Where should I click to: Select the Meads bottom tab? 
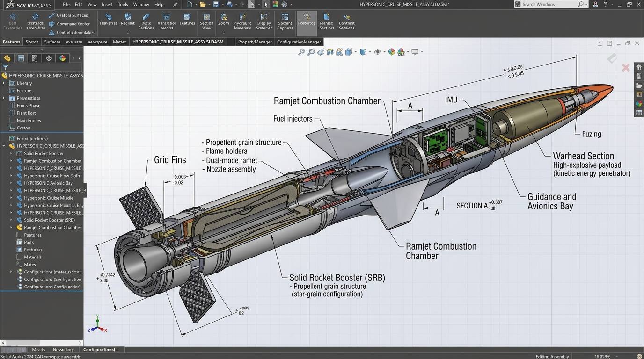pyautogui.click(x=38, y=350)
